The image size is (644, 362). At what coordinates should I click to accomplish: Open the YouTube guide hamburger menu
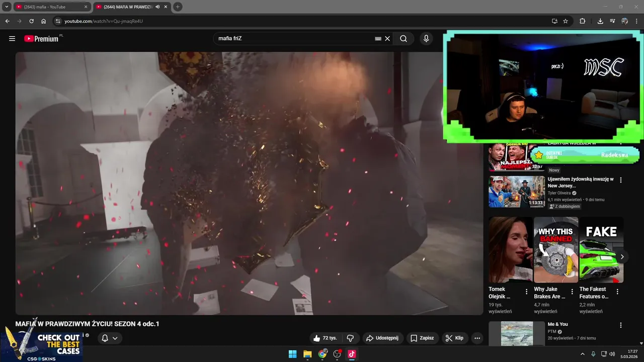tap(12, 39)
